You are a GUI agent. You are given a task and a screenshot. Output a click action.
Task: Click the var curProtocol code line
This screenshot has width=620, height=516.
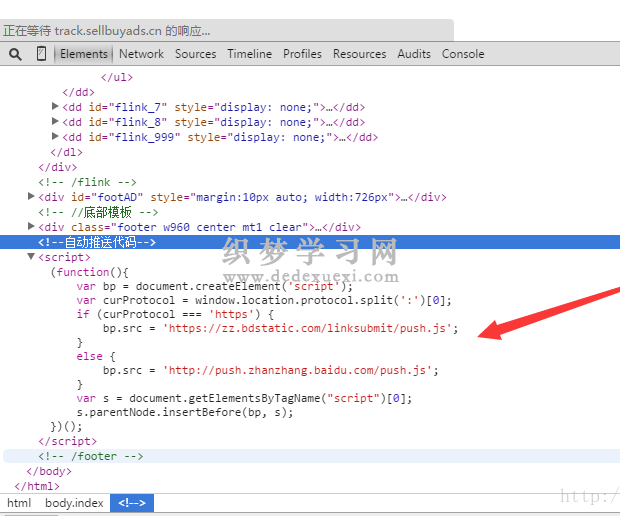coord(264,301)
